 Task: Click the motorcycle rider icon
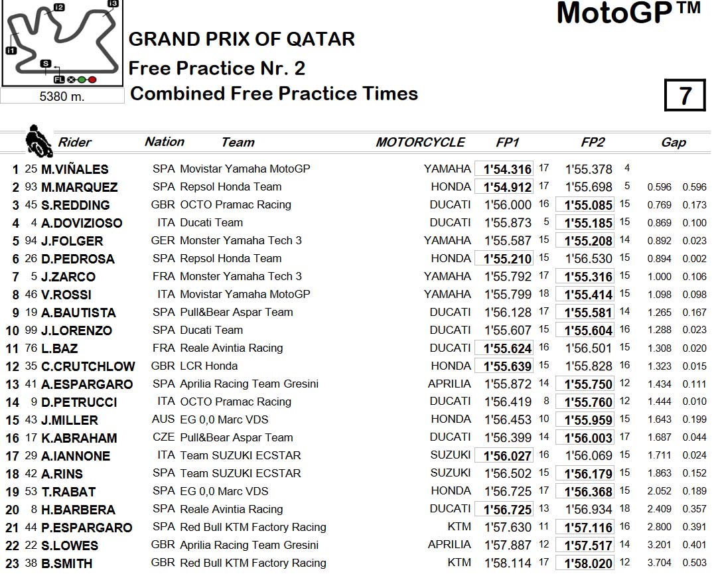pyautogui.click(x=38, y=141)
